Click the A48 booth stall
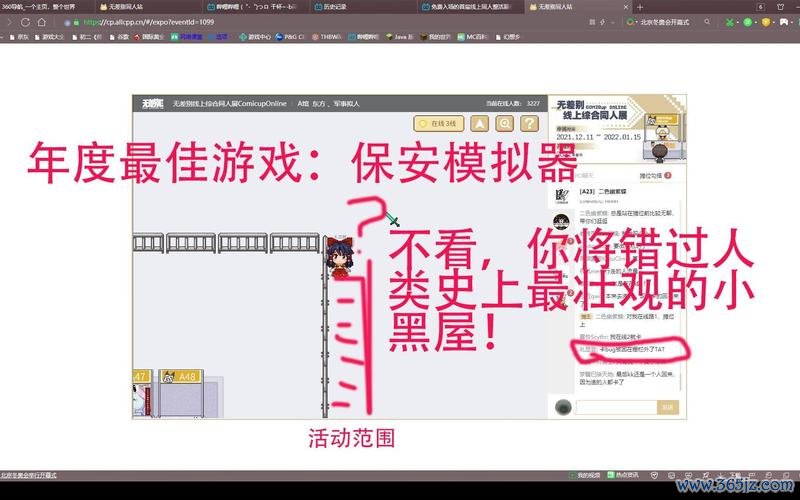 tap(182, 393)
